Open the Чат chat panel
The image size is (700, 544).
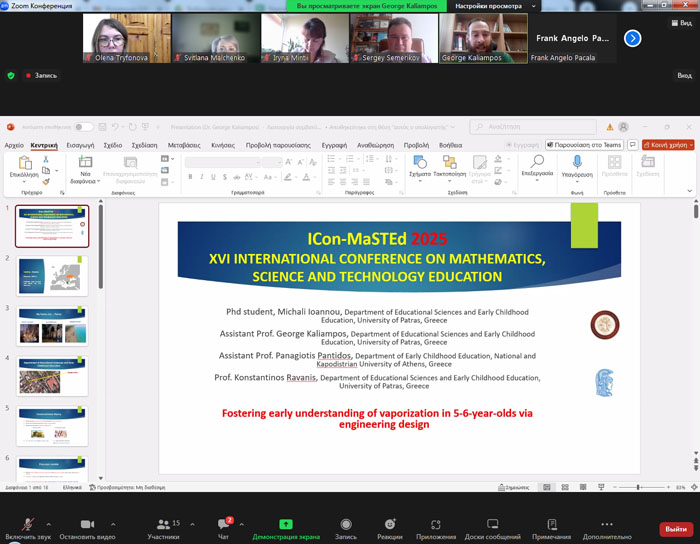(x=224, y=524)
